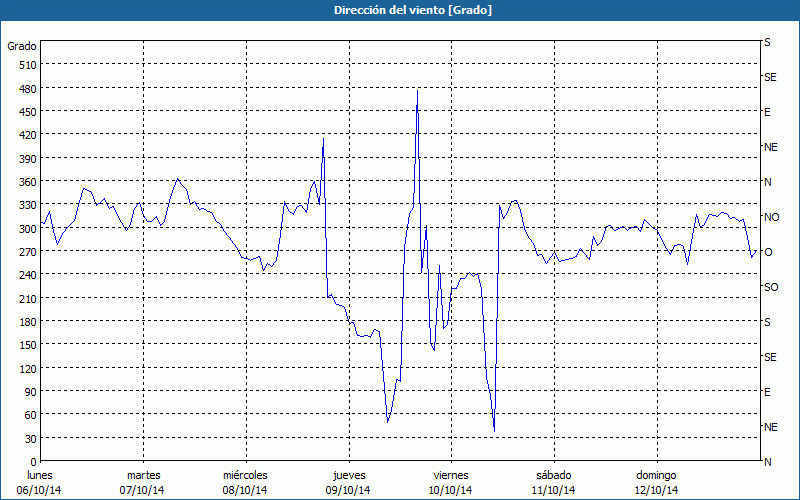
Task: Click the 180 value on the left axis
Action: (x=27, y=322)
